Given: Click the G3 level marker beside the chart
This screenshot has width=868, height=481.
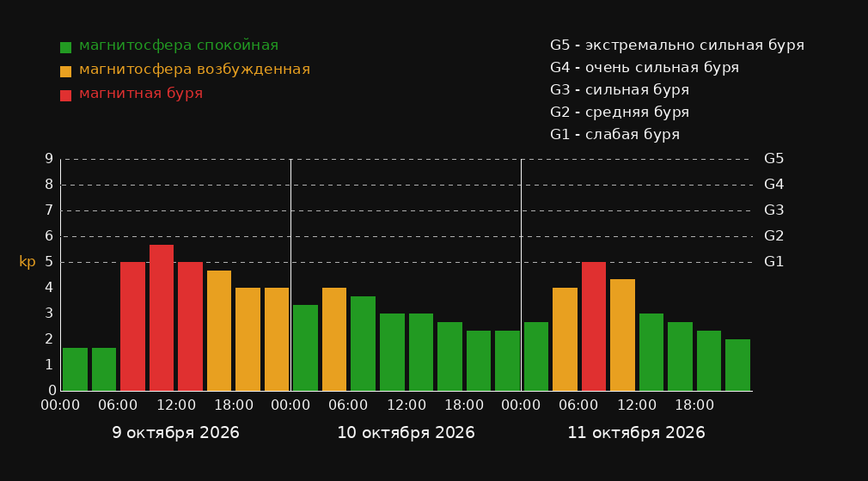Looking at the screenshot, I should coord(773,210).
